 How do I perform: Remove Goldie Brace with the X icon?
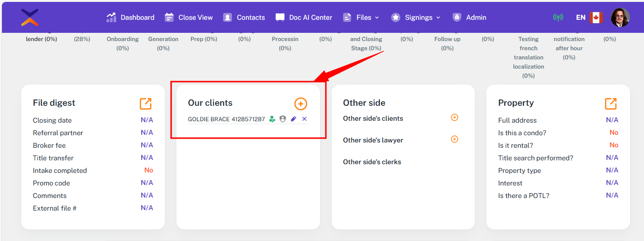point(304,119)
